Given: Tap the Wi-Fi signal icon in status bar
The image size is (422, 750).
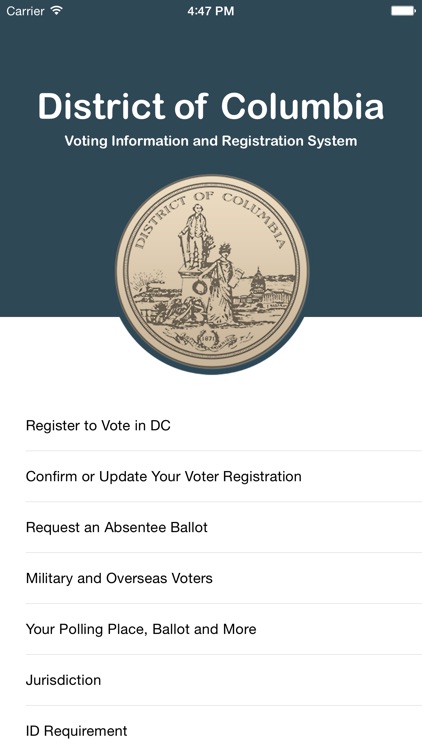Looking at the screenshot, I should (x=57, y=11).
